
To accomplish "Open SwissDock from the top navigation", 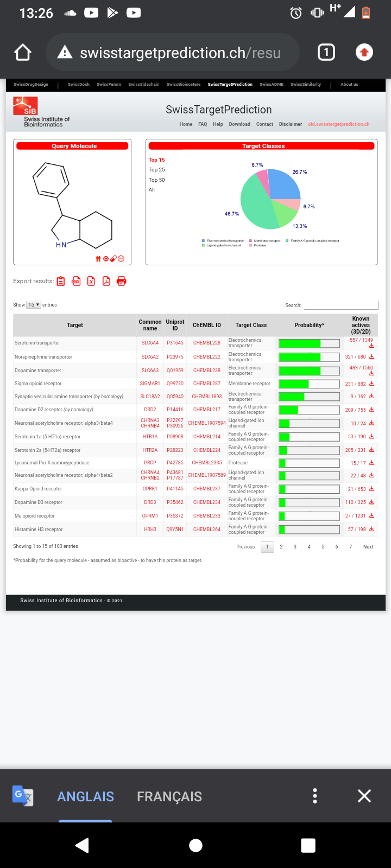I will point(79,85).
